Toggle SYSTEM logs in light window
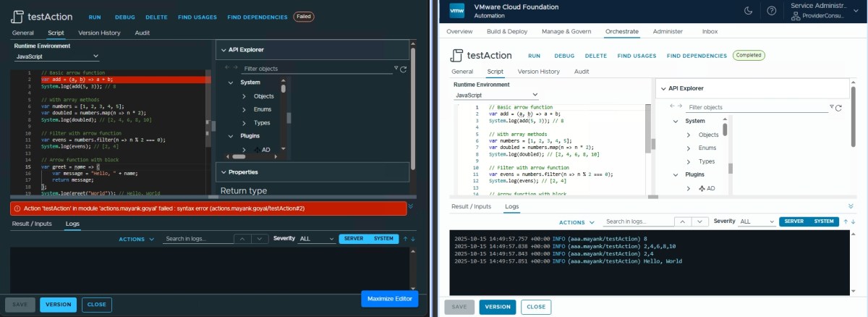This screenshot has width=868, height=317. 824,221
